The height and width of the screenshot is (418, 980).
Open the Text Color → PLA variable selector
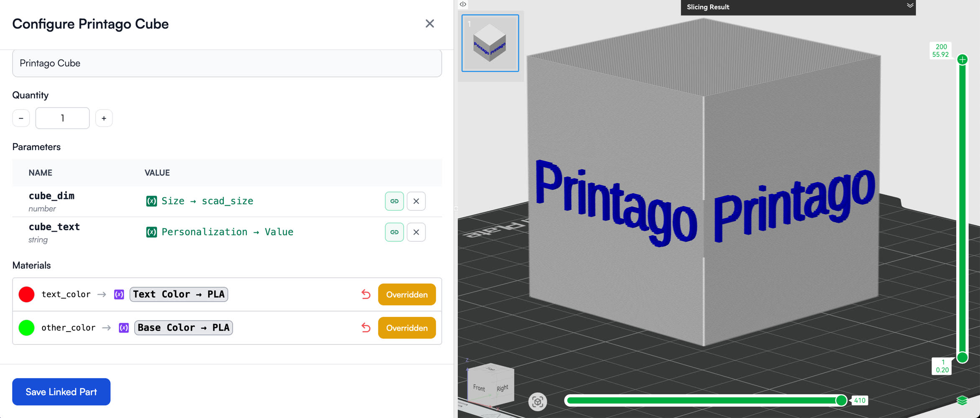(179, 294)
